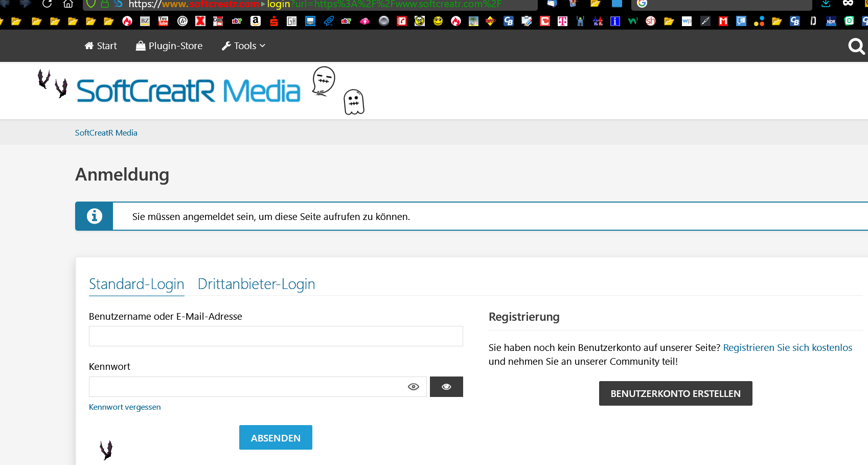Open browser downloads arrow icon
Image resolution: width=868 pixels, height=465 pixels.
click(x=826, y=4)
